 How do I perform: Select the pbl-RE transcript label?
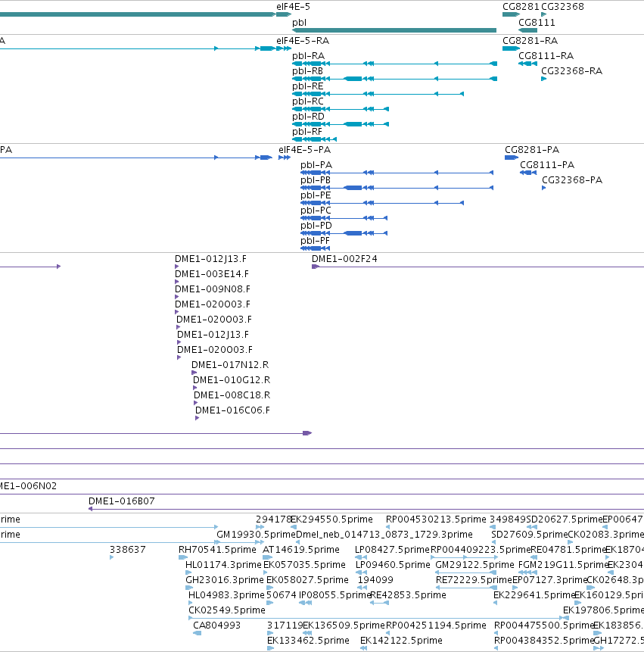click(307, 86)
